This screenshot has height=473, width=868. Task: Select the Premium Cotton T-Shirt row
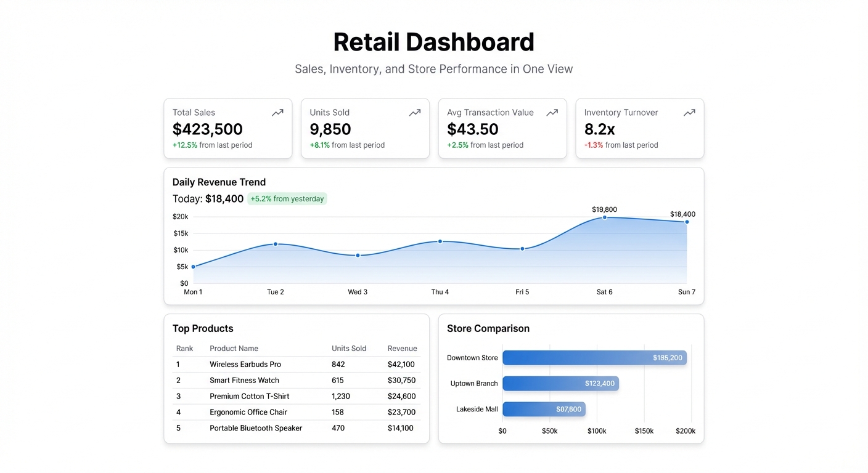[296, 396]
